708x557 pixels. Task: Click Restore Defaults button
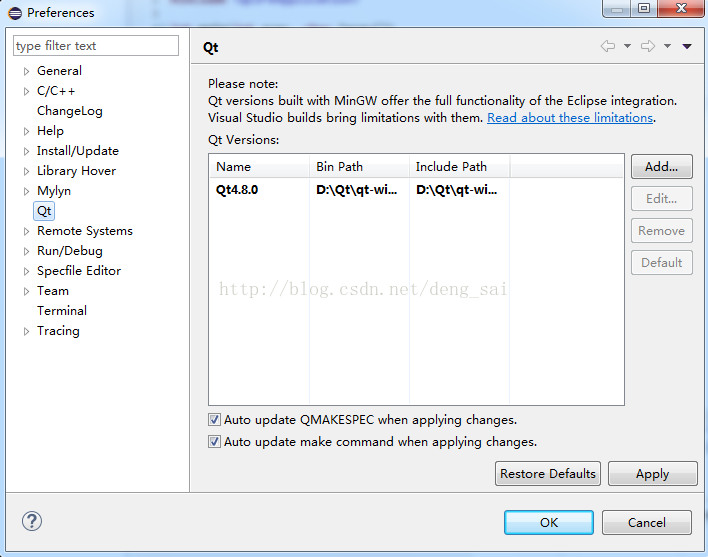[x=548, y=473]
